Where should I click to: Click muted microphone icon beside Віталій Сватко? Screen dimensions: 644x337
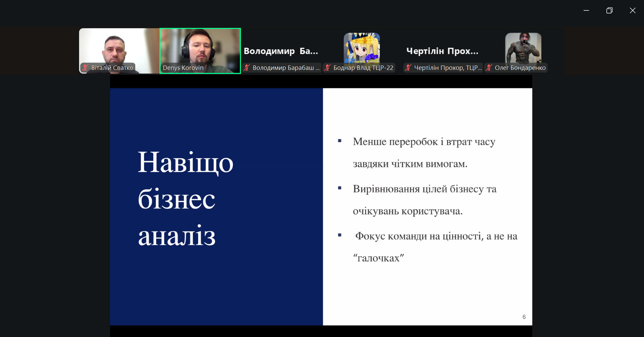85,68
